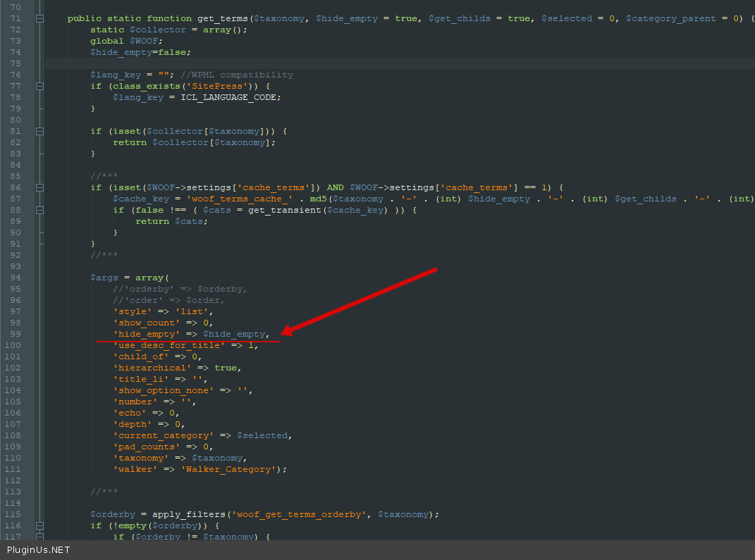
Task: Click line number 99 in the gutter
Action: point(15,334)
